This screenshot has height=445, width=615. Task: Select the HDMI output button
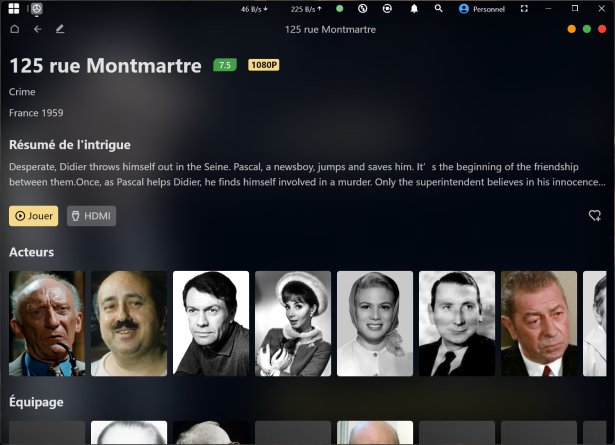91,216
